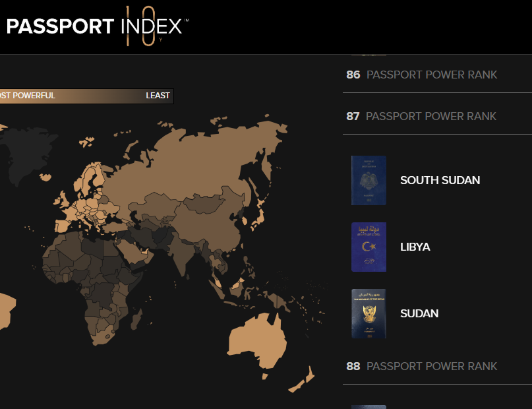The image size is (532, 409).
Task: Select Iceland on the world map
Action: 45,177
